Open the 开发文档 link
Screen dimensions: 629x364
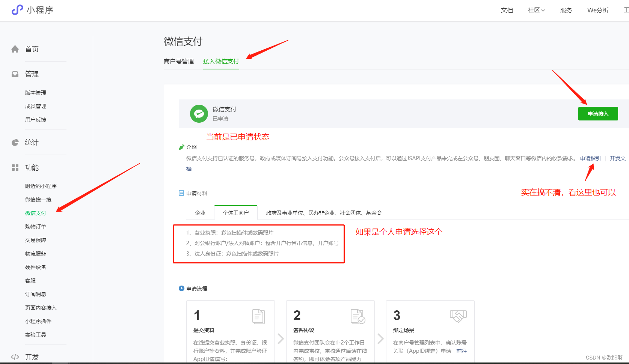pyautogui.click(x=618, y=158)
